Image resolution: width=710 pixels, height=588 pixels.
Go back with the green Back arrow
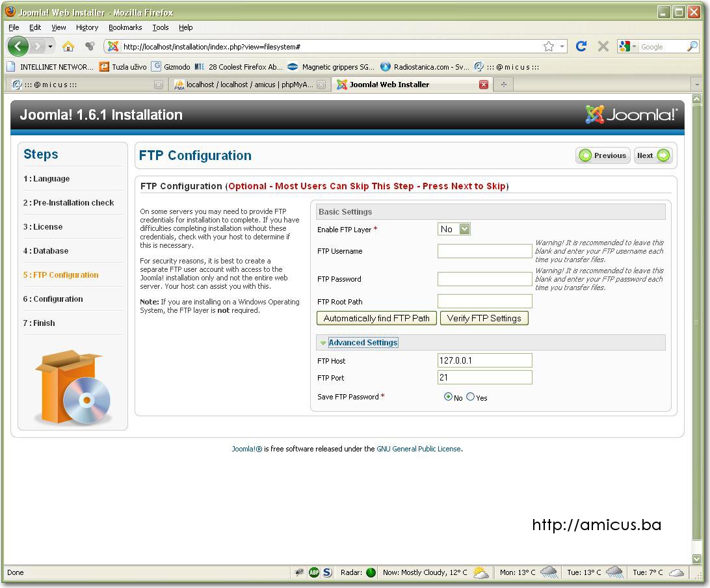[x=18, y=46]
